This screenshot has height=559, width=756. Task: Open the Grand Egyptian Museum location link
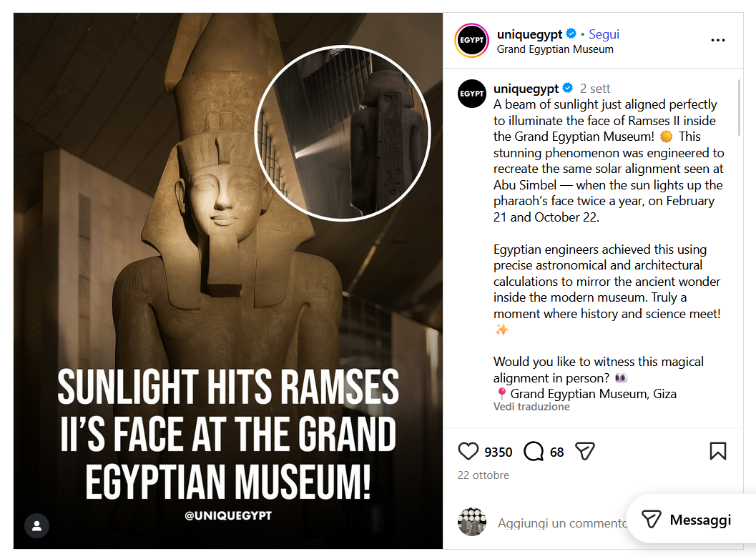coord(555,49)
